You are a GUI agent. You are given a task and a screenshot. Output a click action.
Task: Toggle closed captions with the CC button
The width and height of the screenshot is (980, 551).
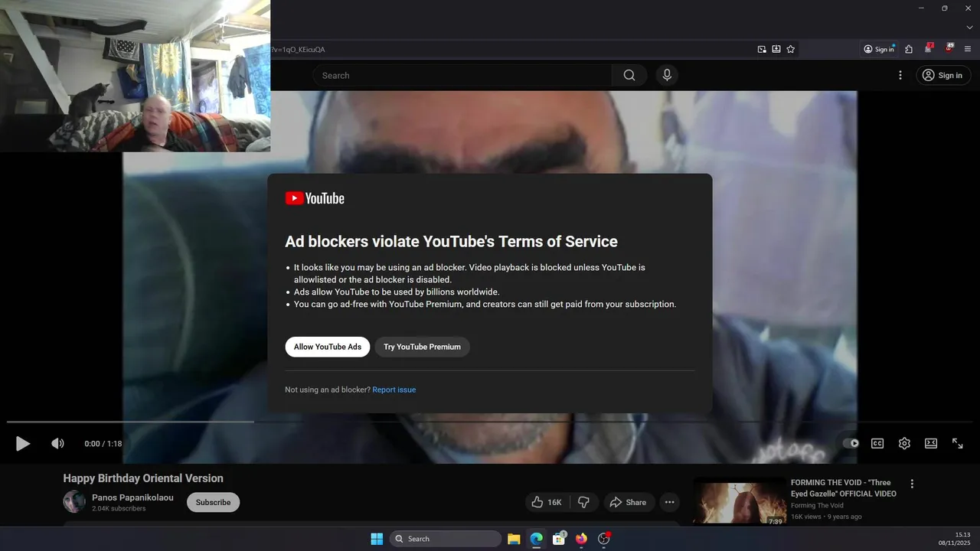877,443
